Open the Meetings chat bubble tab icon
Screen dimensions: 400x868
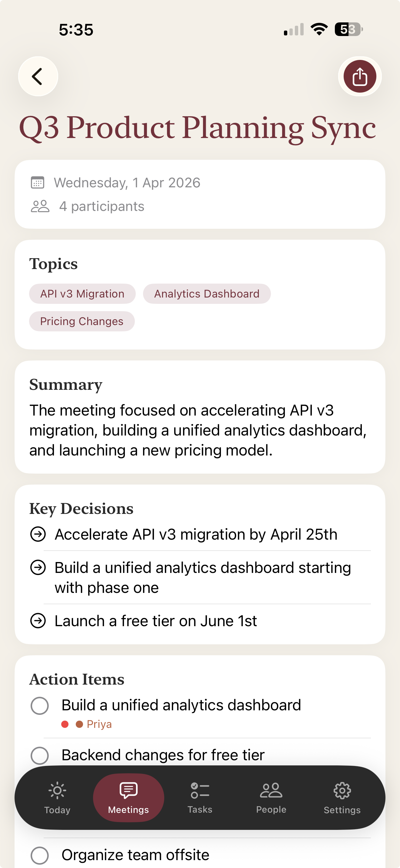128,790
